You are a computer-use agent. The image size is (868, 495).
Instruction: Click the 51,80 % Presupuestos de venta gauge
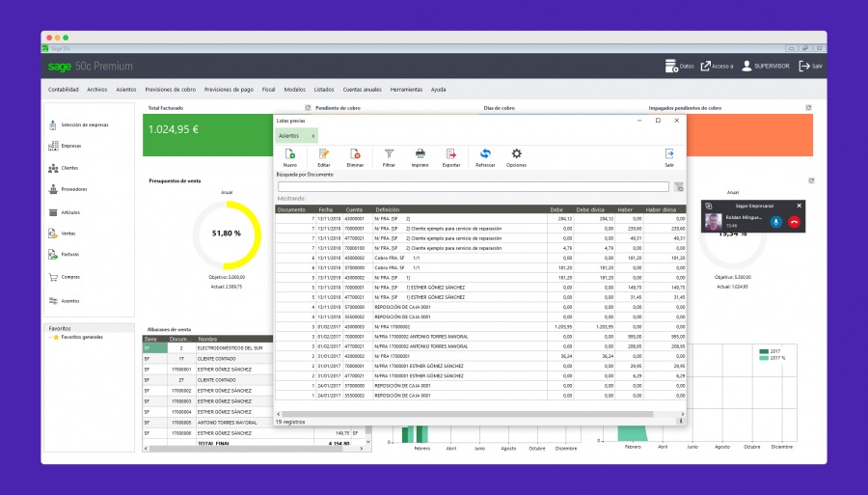(227, 234)
